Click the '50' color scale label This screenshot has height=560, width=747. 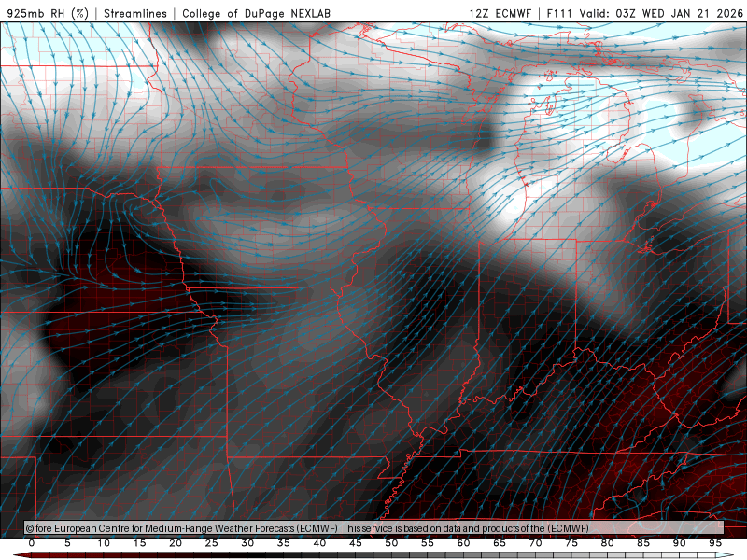pos(391,543)
